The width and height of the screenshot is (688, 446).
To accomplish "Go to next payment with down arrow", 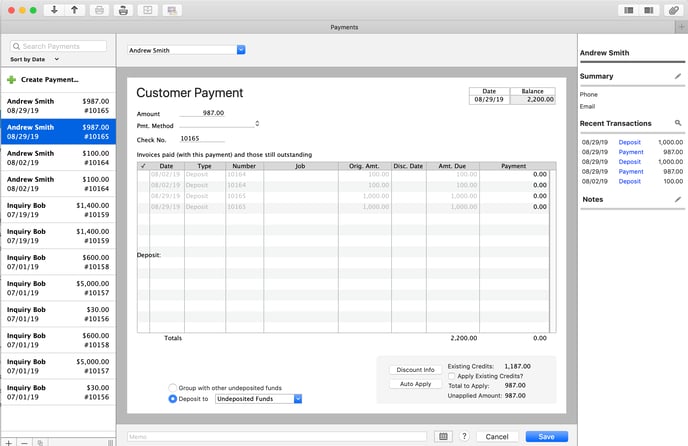I will click(54, 10).
